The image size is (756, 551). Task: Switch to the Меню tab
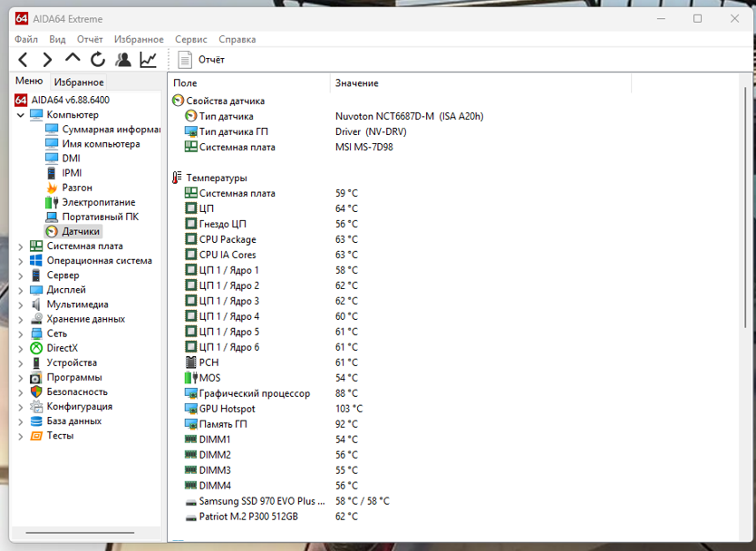pos(29,81)
